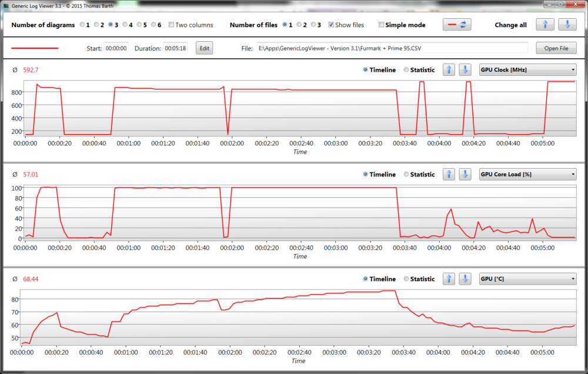Click the Edit button

coord(204,48)
